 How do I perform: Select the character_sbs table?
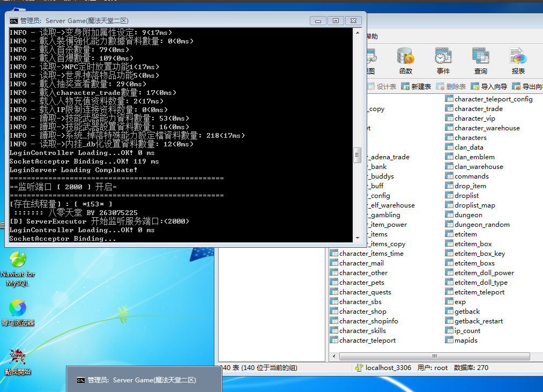click(x=356, y=302)
